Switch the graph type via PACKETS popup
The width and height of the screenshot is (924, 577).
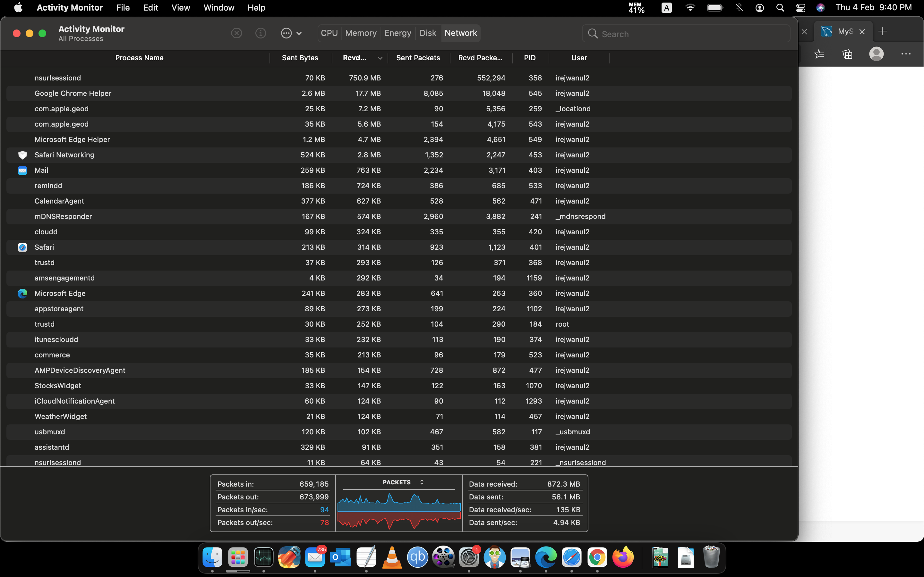tap(403, 482)
